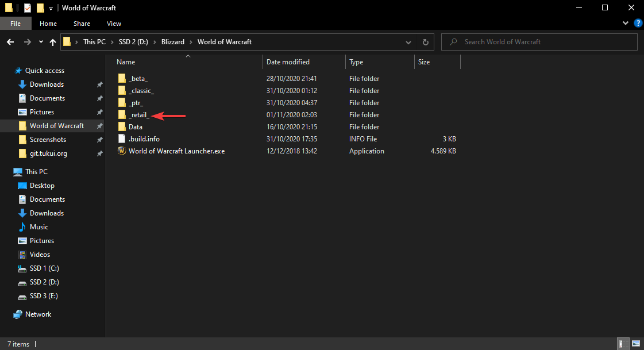Expand chevron after This PC breadcrumb

click(x=112, y=42)
